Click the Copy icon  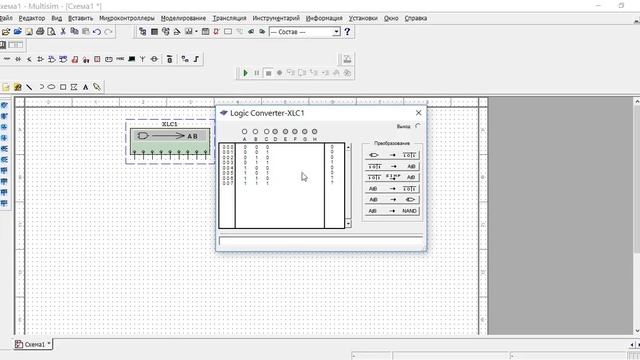74,32
